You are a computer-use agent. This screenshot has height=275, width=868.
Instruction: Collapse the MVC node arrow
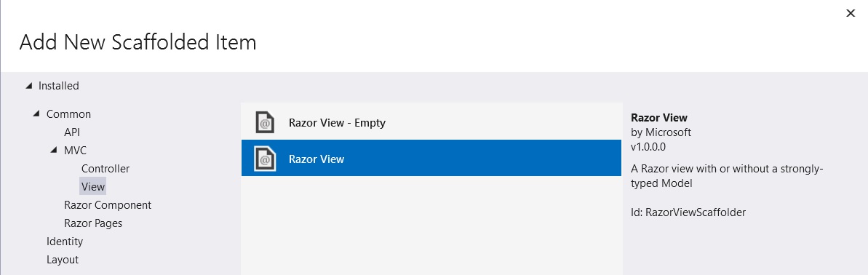(x=55, y=150)
